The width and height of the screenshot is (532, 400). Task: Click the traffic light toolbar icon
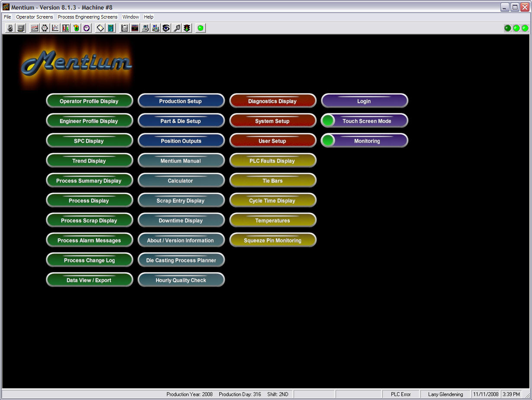tap(187, 28)
